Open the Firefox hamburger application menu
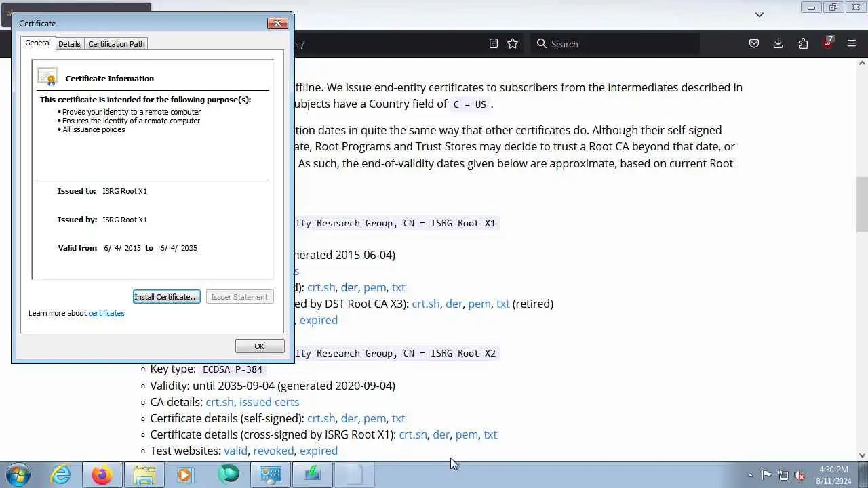 point(852,43)
